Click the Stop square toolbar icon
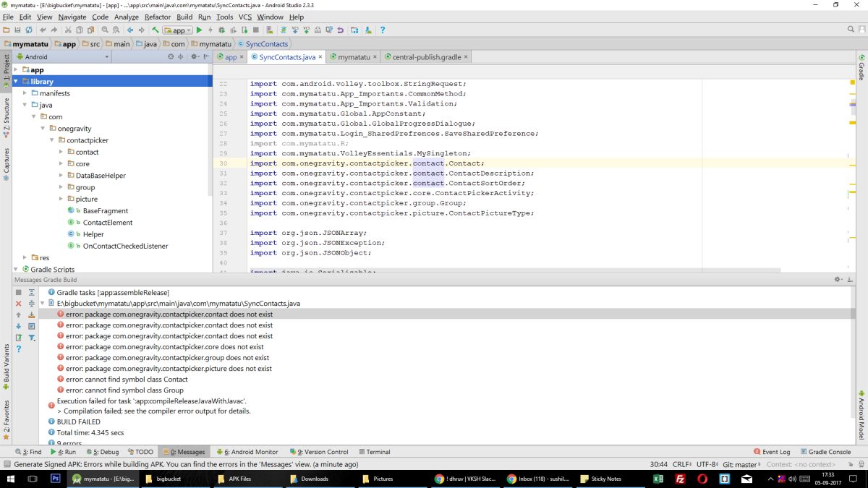 pyautogui.click(x=255, y=30)
